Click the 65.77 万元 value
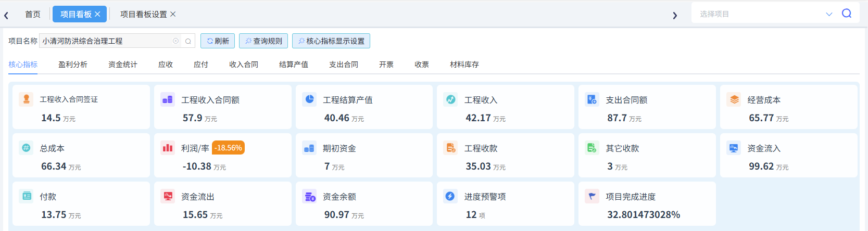This screenshot has width=868, height=231. [x=769, y=118]
